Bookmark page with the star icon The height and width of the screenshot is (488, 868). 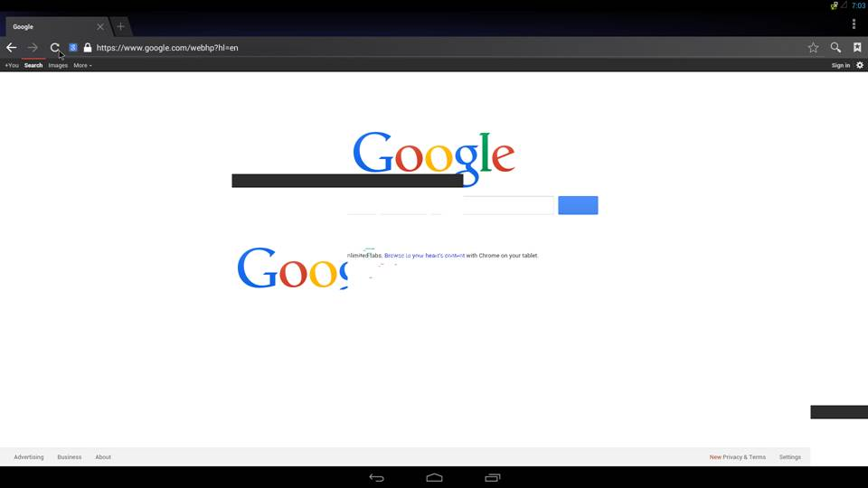point(813,48)
